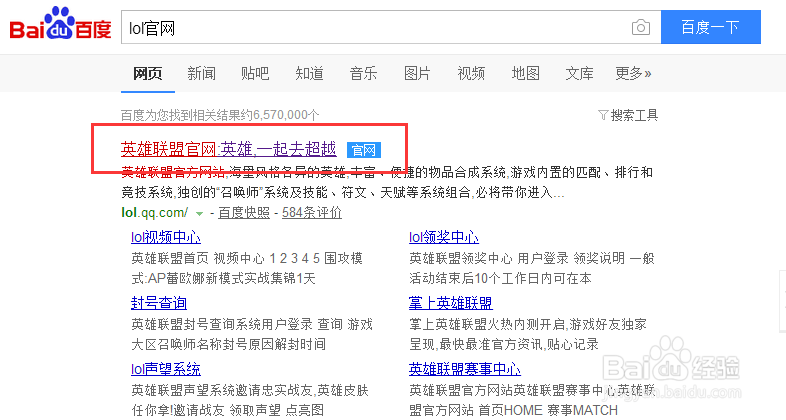Switch to the 音乐 tab
The image size is (786, 420).
[363, 74]
